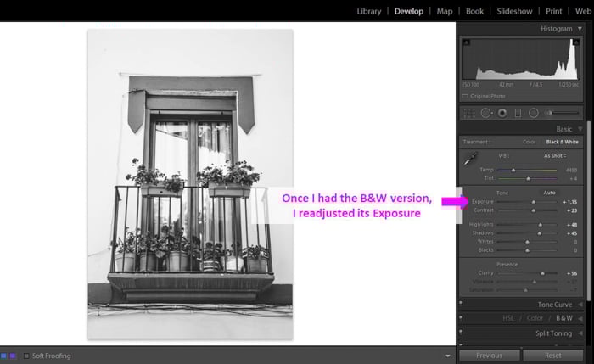594x364 pixels.
Task: Switch to the Library module
Action: pos(369,11)
